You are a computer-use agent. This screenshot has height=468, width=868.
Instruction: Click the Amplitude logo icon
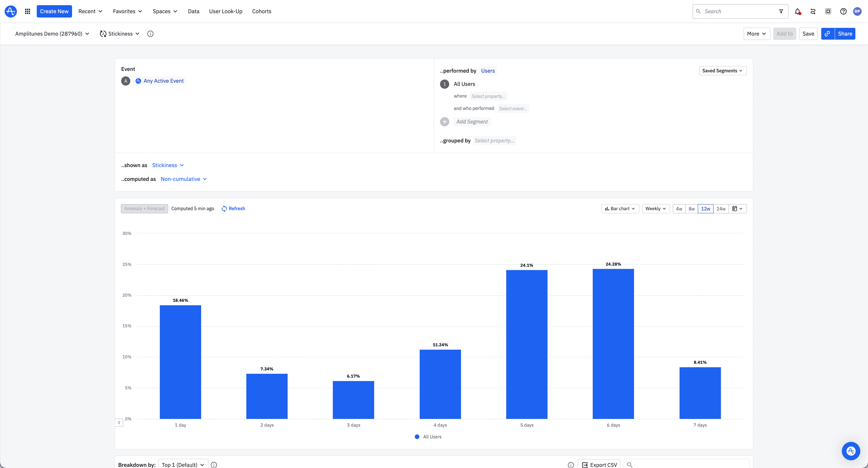[x=10, y=11]
